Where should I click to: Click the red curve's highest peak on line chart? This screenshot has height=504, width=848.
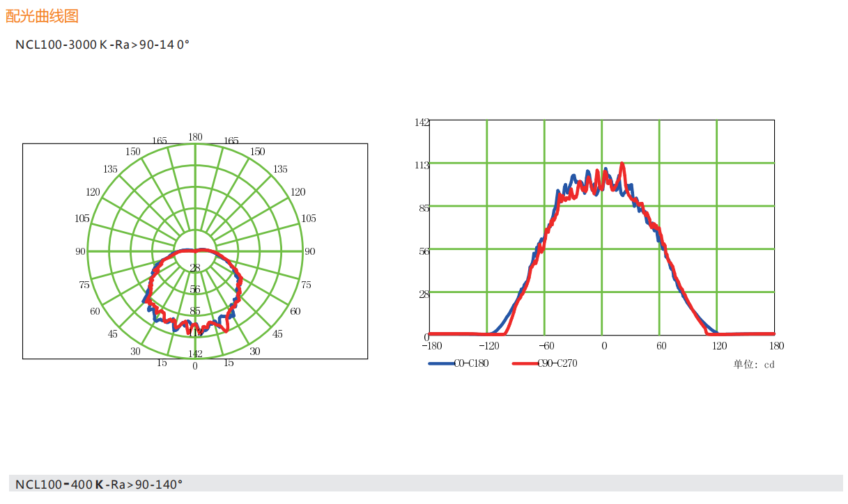tap(622, 164)
